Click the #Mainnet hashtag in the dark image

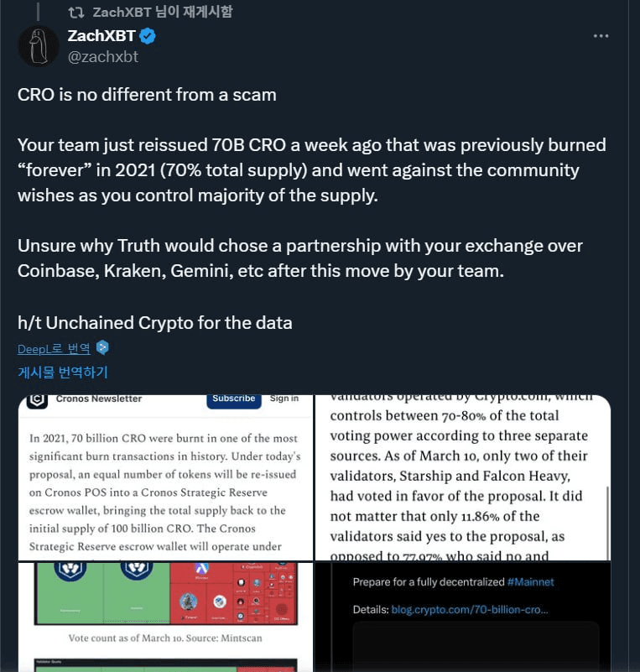[530, 582]
